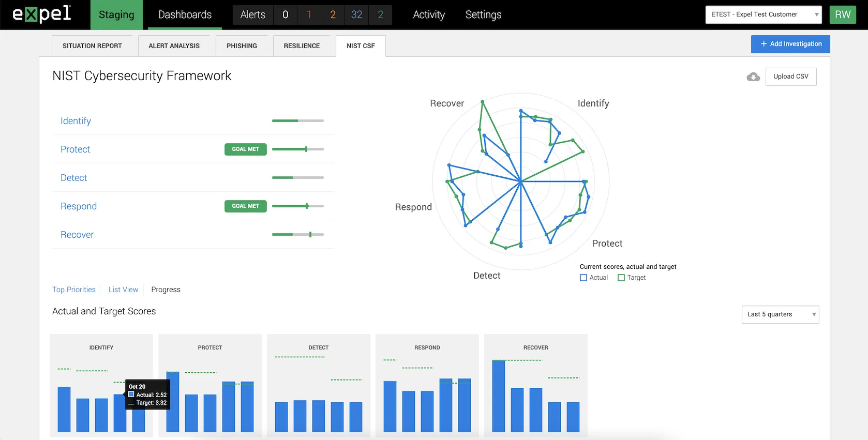Open the Last 5 quarters dropdown

(x=780, y=314)
